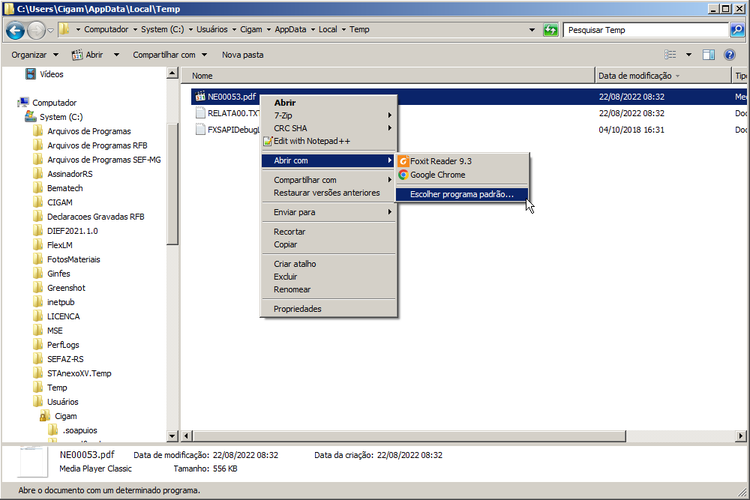750x500 pixels.
Task: Click the change view icon
Action: coord(670,55)
